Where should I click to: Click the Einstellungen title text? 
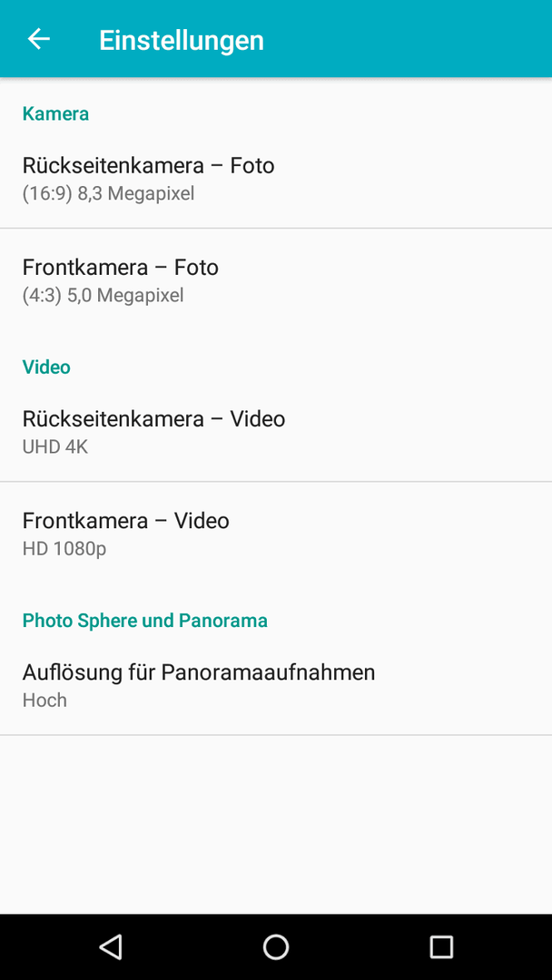182,41
